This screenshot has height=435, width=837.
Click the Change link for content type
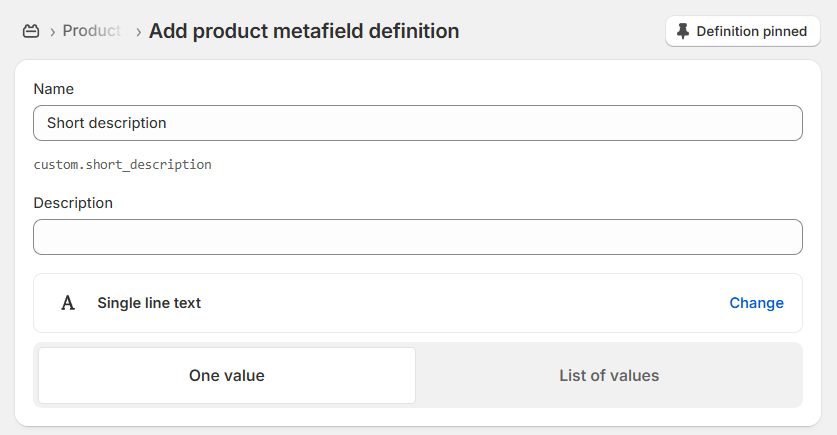click(x=756, y=303)
